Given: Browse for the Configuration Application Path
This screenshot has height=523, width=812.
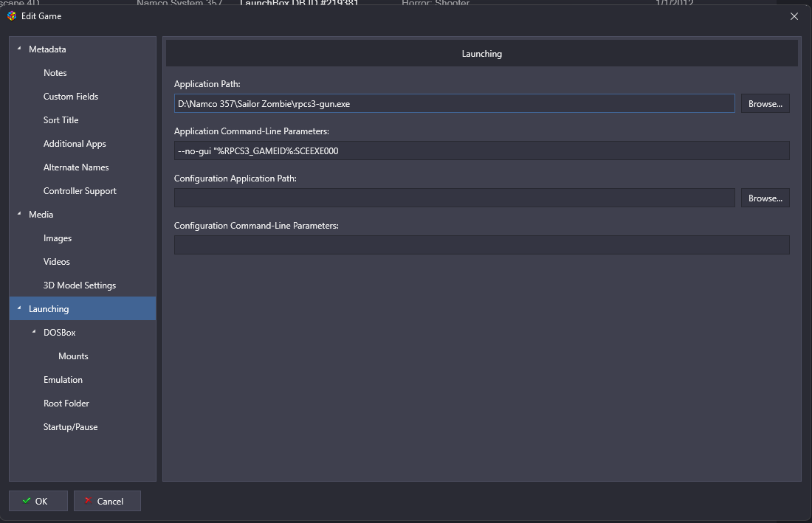Looking at the screenshot, I should tap(765, 198).
